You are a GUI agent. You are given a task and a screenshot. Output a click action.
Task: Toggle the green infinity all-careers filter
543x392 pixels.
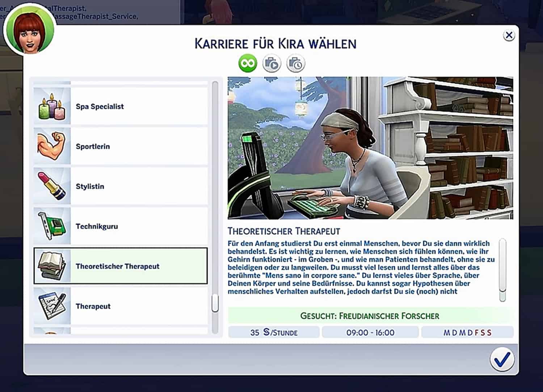pyautogui.click(x=248, y=64)
